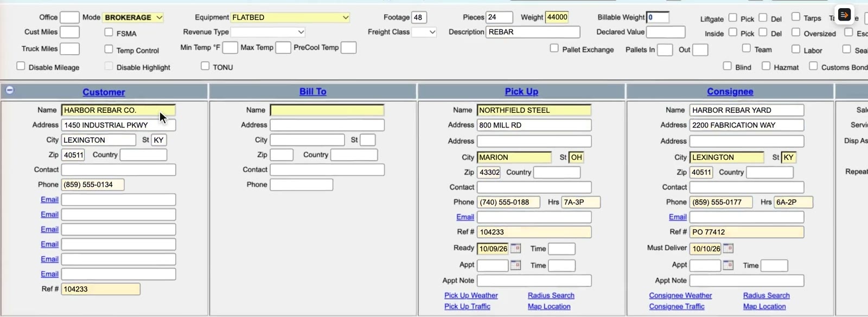
Task: Check the Liftgate Pick checkbox
Action: pyautogui.click(x=732, y=17)
